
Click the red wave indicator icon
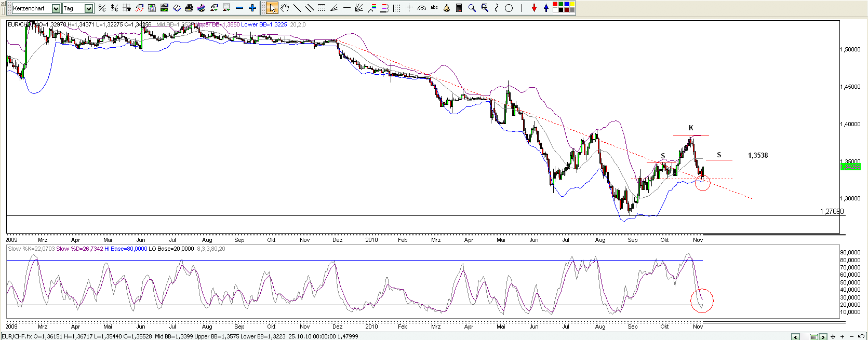pyautogui.click(x=139, y=8)
